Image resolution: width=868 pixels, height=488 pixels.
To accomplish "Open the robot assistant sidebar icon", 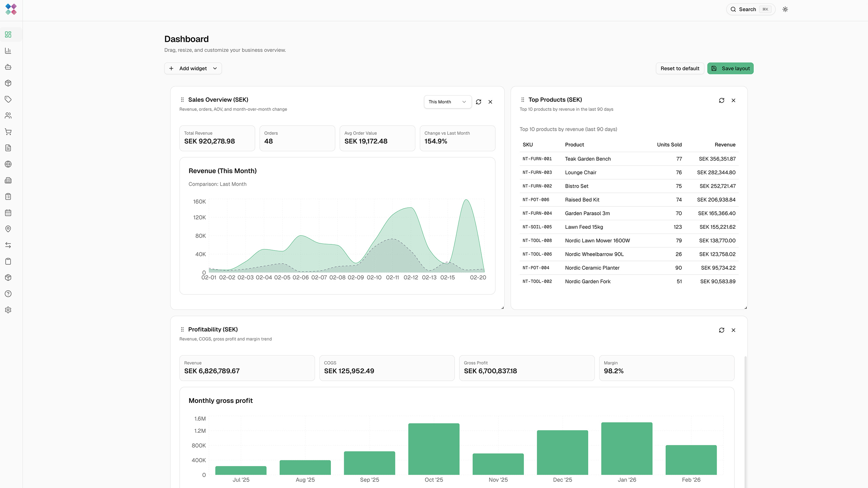I will [x=8, y=67].
